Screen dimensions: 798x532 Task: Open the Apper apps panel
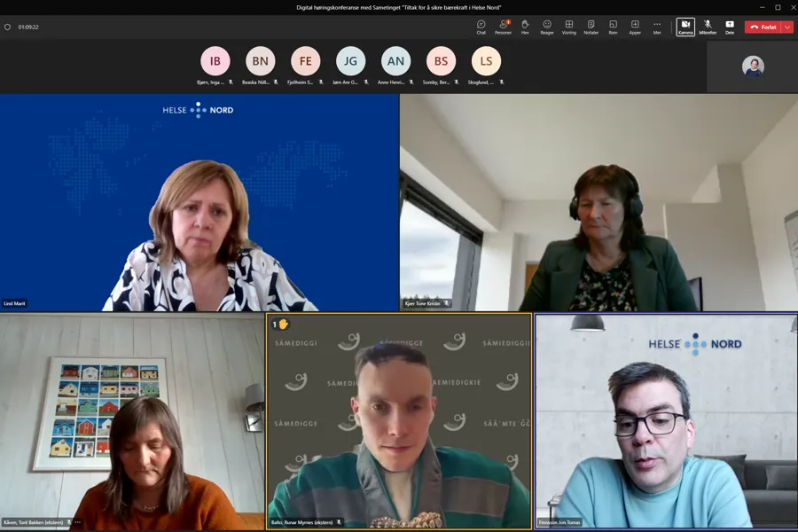pos(635,27)
